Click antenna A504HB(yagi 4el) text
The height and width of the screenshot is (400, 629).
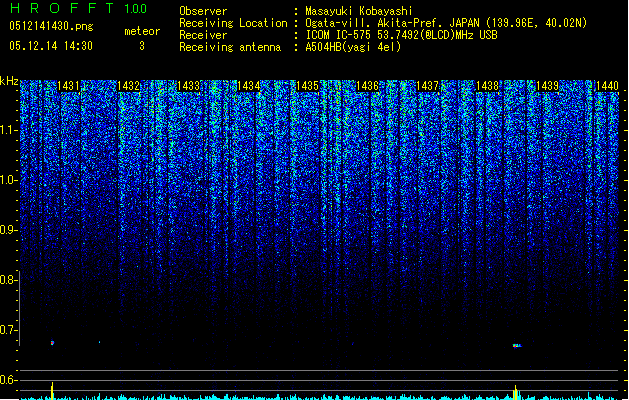[353, 47]
